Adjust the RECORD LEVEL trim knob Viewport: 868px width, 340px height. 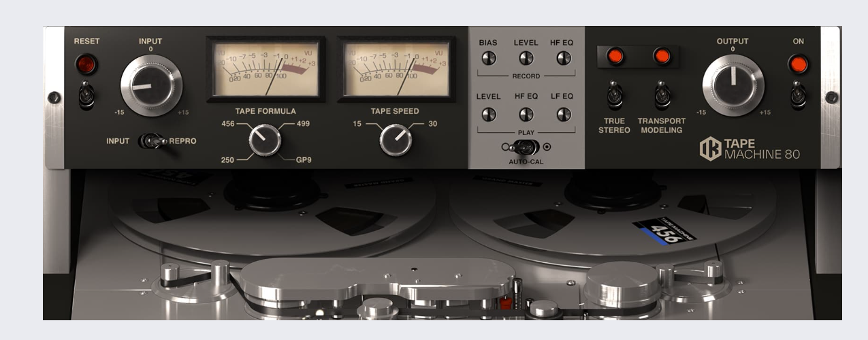(526, 58)
